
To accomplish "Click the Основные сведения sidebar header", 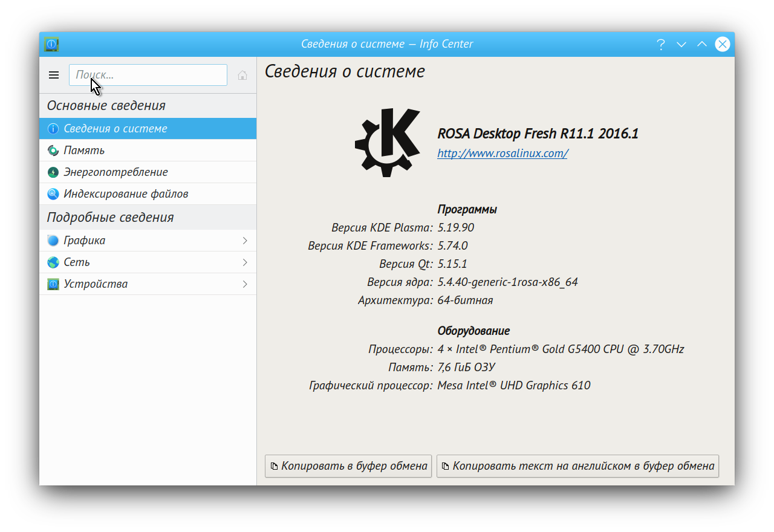I will (x=106, y=106).
